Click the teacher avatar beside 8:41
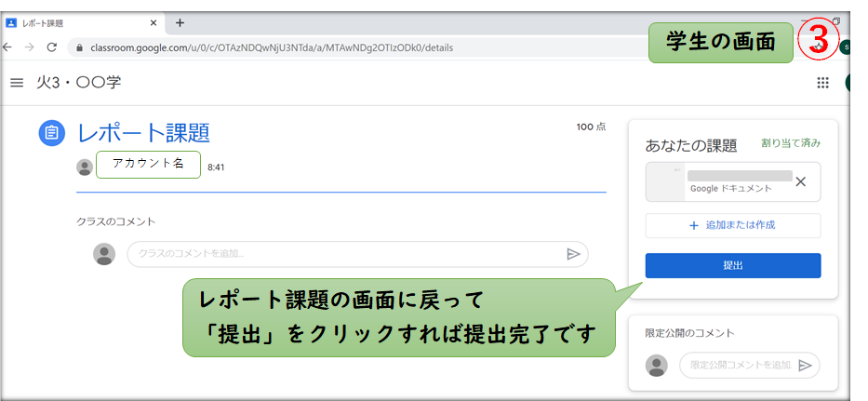The width and height of the screenshot is (868, 401). (x=85, y=167)
